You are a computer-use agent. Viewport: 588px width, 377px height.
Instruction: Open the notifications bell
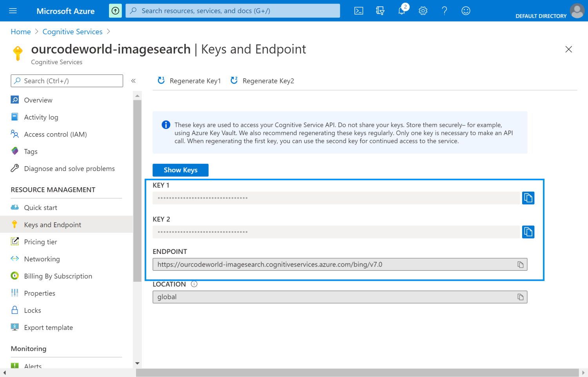pos(401,11)
